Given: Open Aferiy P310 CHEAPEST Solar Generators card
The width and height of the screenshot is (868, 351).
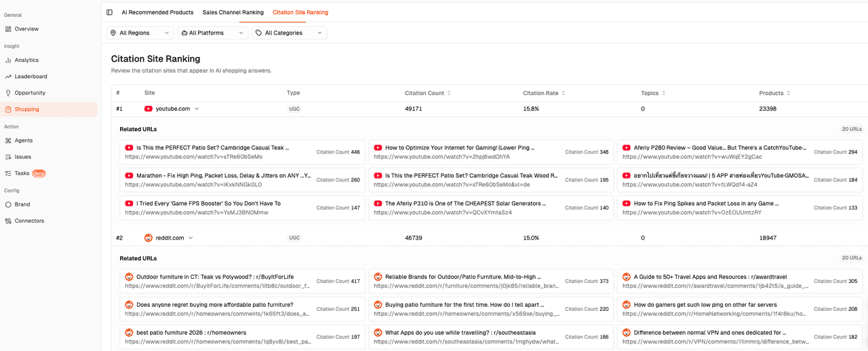Looking at the screenshot, I should click(x=491, y=208).
